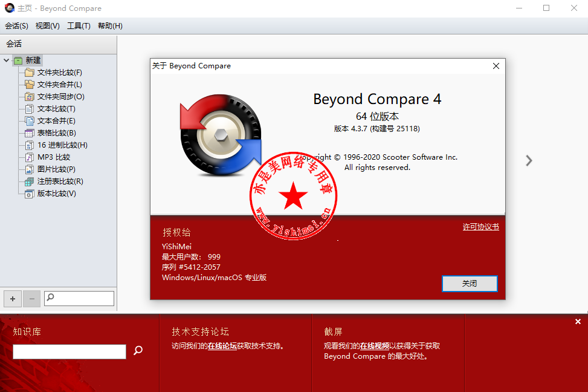
Task: Click the 截屏 heading
Action: tap(334, 332)
